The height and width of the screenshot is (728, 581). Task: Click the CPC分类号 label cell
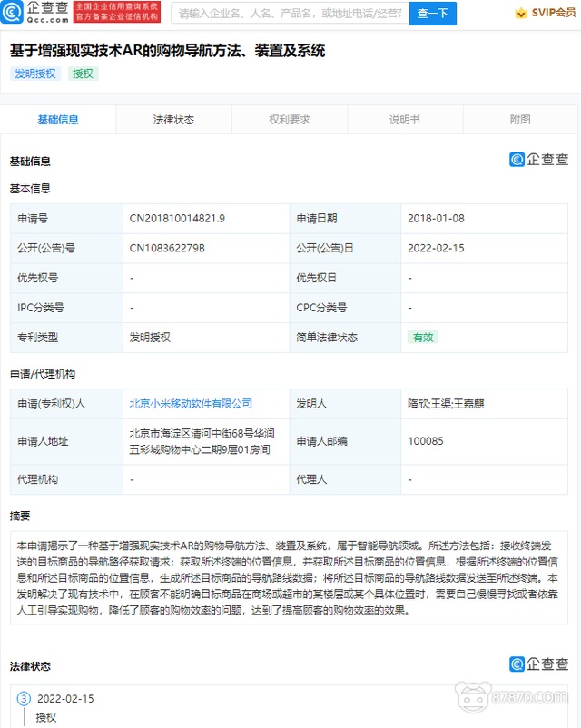345,308
